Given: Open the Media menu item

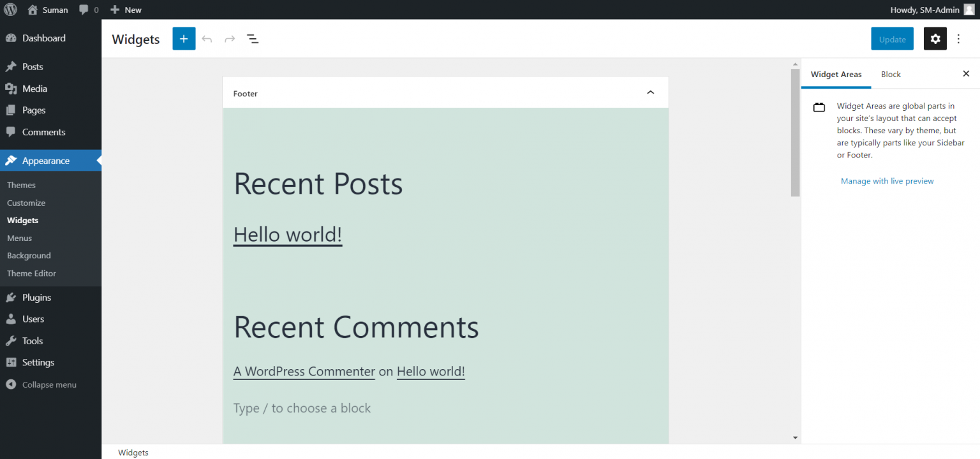Looking at the screenshot, I should (50, 89).
